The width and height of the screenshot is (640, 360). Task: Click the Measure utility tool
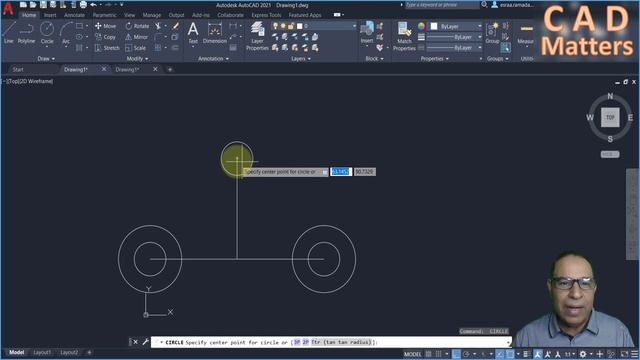point(526,33)
